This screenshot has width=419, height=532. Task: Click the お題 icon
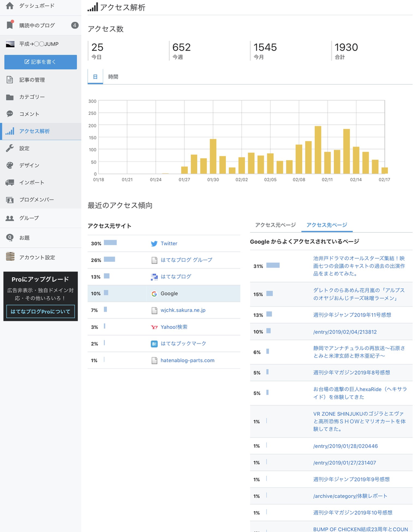pyautogui.click(x=10, y=237)
